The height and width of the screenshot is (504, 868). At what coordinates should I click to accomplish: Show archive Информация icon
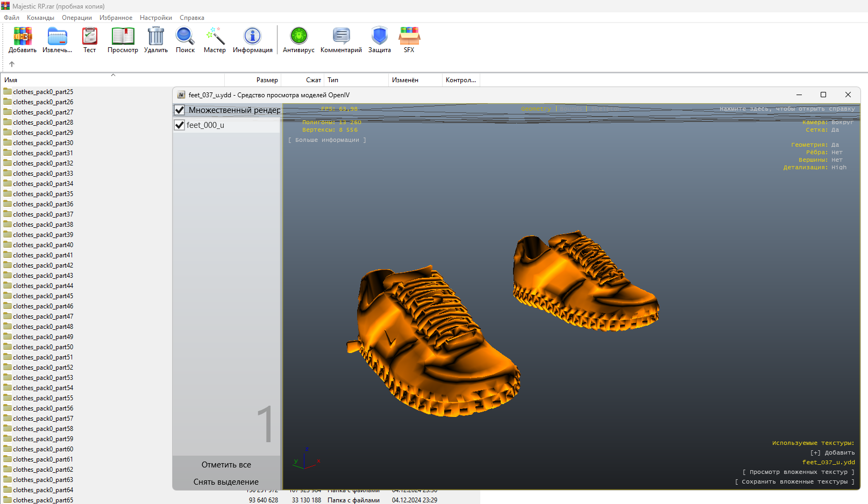click(x=252, y=36)
